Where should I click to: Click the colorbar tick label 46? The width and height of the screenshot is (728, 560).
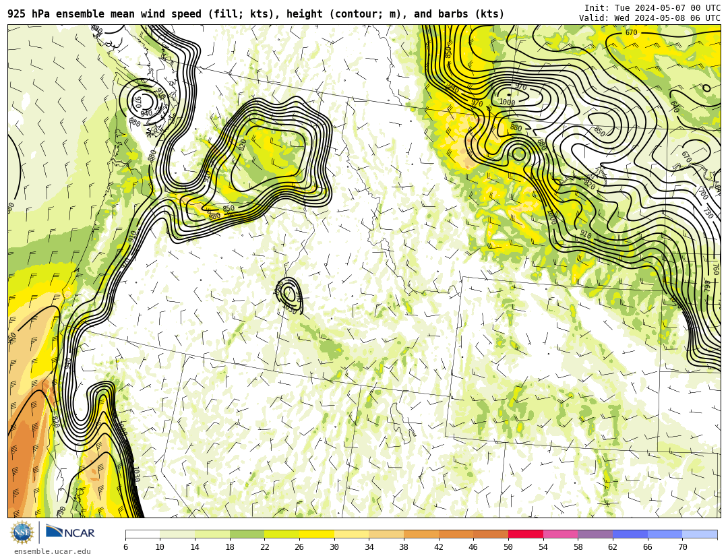[474, 547]
